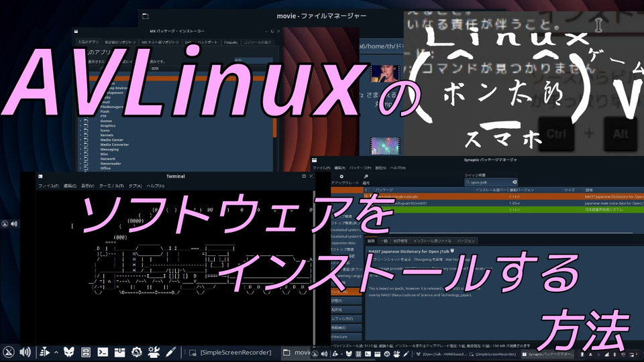
Task: Click the Changelog を取得 link
Action: coord(428,260)
